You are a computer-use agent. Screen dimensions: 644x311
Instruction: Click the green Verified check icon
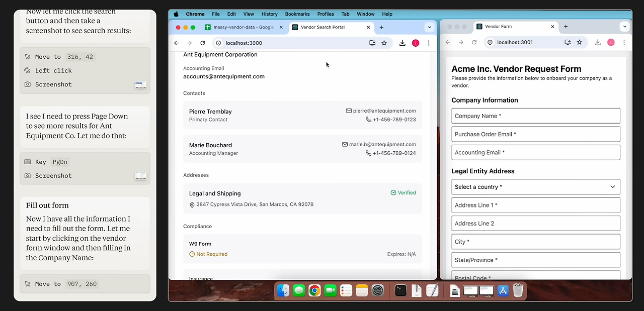tap(393, 192)
